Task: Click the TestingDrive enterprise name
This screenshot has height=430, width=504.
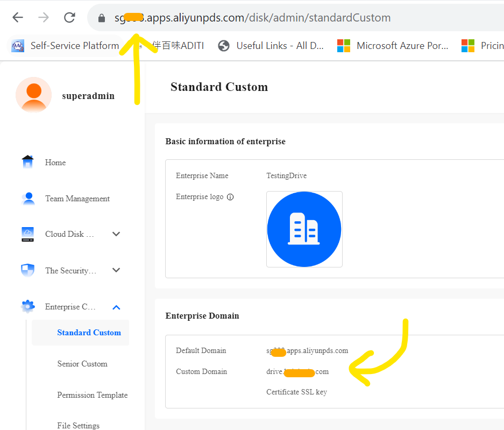Action: click(x=286, y=175)
